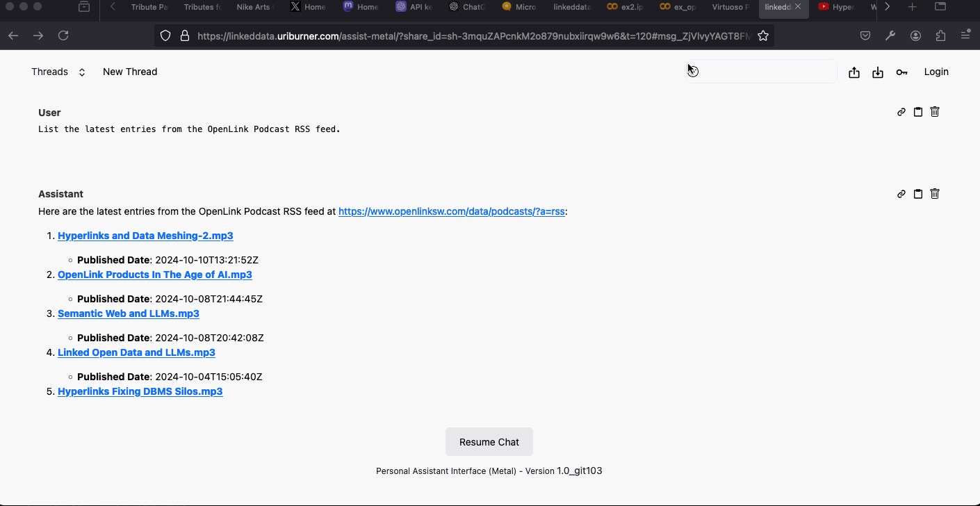Click the user prompt text about RSS feed

click(x=189, y=129)
